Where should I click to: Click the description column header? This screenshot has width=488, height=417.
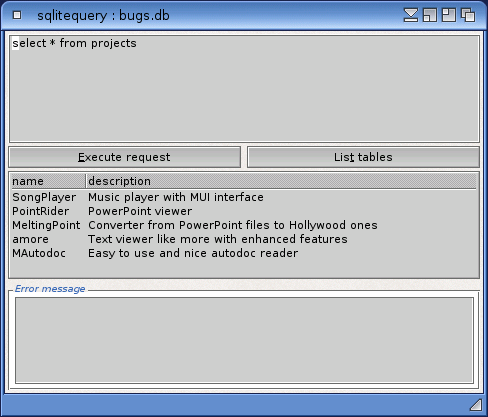tap(282, 181)
